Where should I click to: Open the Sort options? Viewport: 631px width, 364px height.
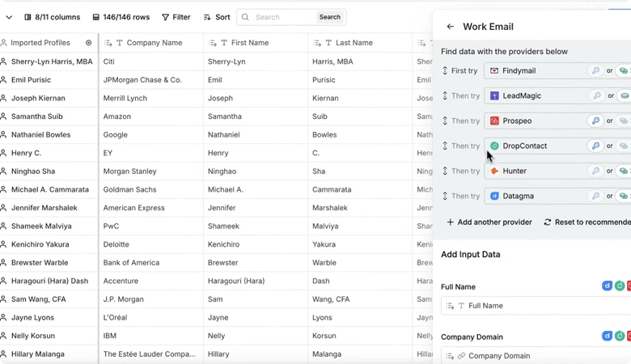coord(217,17)
